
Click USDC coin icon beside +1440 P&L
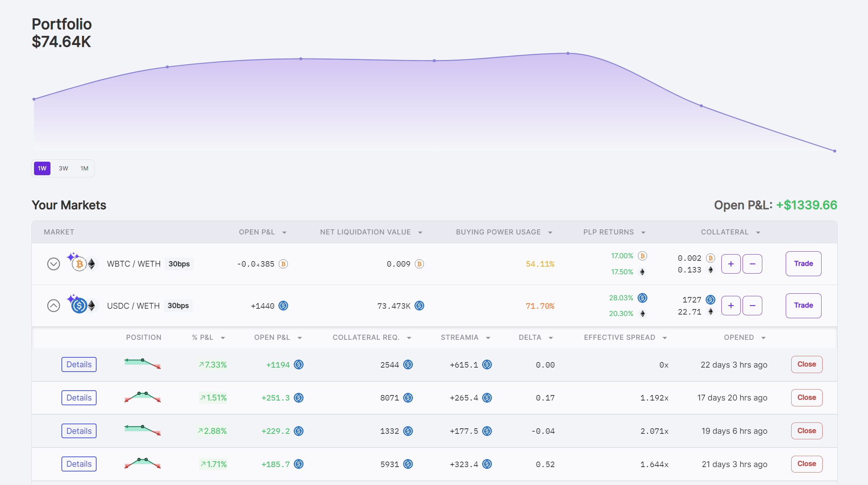(x=283, y=305)
